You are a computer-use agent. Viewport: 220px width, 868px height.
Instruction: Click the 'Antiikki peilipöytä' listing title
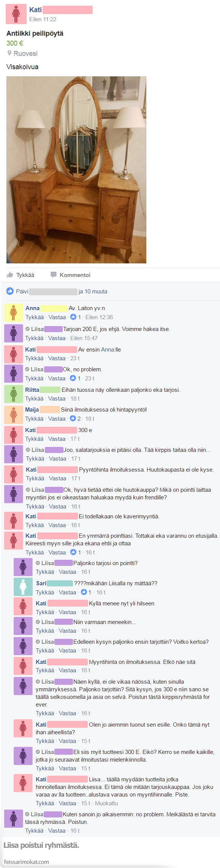(35, 33)
